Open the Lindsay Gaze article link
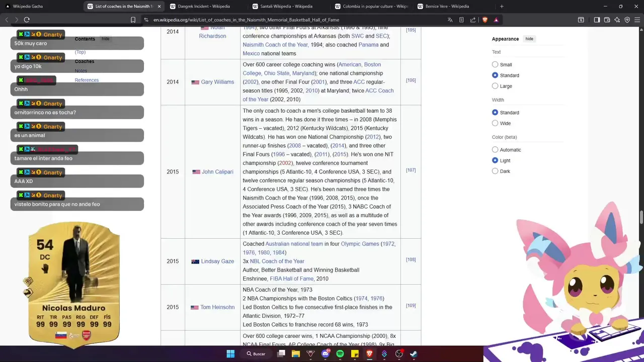Image resolution: width=644 pixels, height=362 pixels. coord(217,261)
